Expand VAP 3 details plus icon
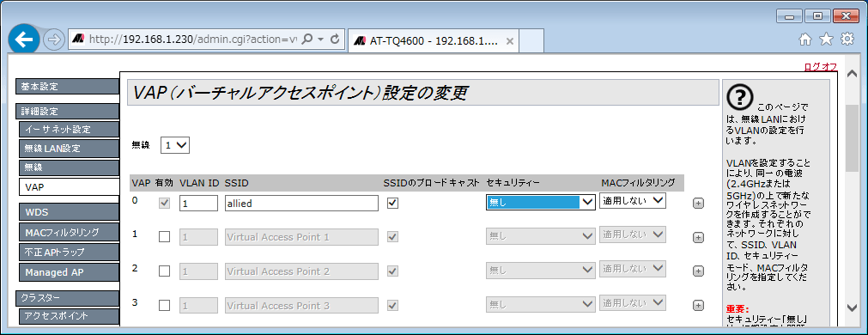This screenshot has height=335, width=868. click(x=699, y=306)
